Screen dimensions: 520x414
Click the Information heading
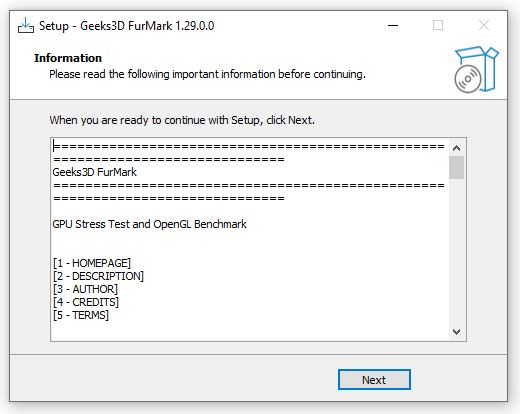click(68, 58)
